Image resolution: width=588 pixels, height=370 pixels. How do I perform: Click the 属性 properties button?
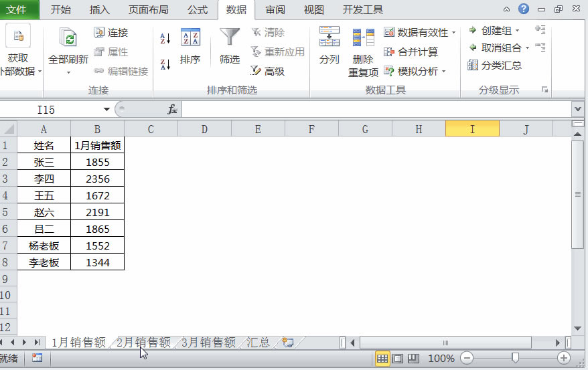tap(111, 52)
